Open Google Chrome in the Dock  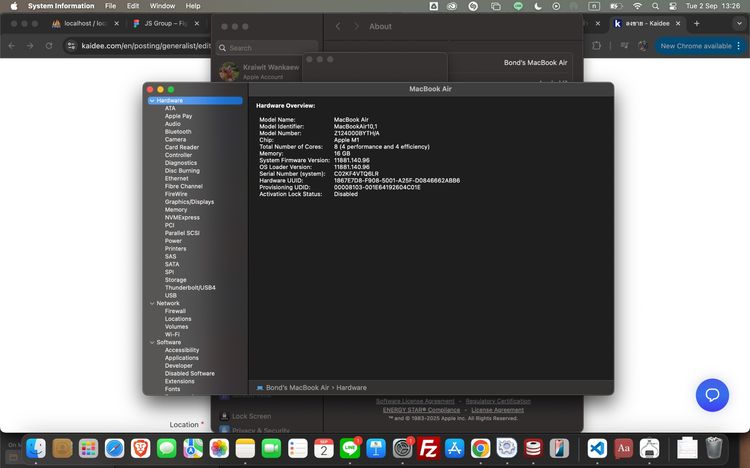click(480, 448)
